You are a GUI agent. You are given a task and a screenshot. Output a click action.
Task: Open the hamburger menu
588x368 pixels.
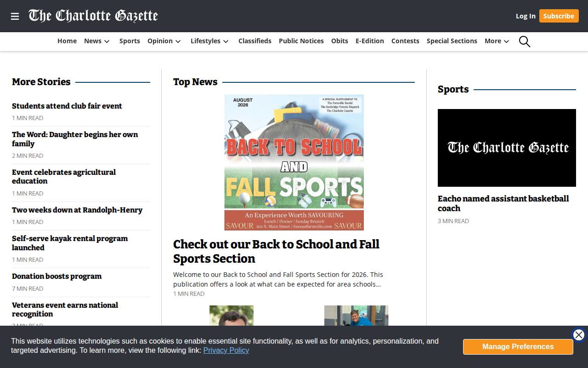(x=15, y=16)
